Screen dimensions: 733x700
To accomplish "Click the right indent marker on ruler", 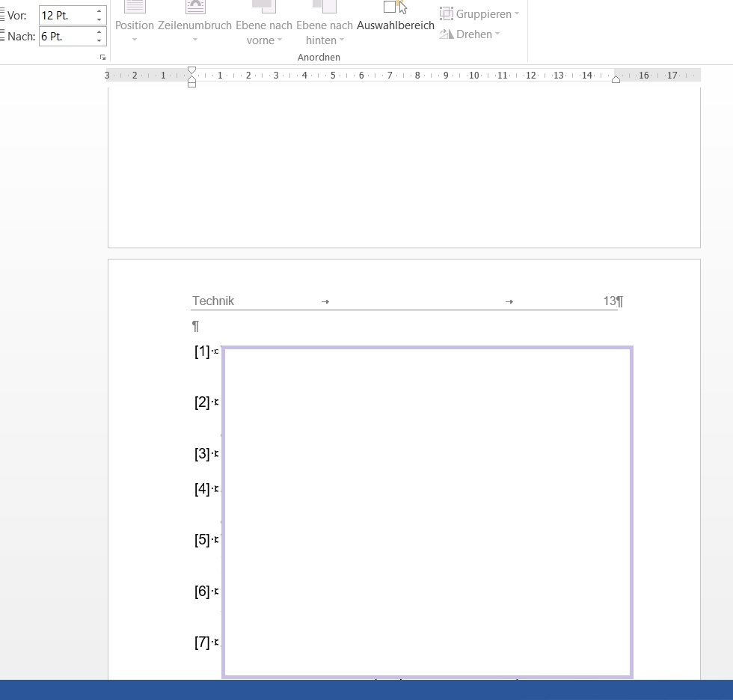I will click(x=616, y=79).
